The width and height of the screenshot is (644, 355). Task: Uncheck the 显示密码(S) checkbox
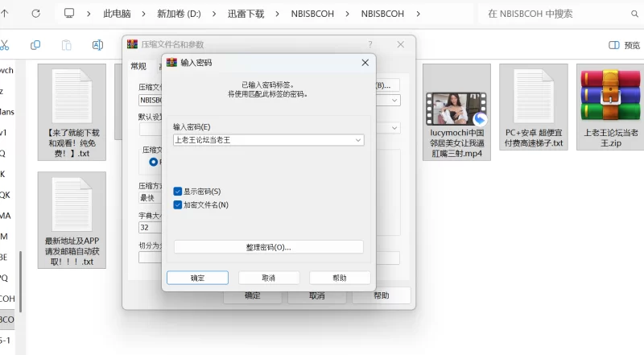(x=178, y=192)
